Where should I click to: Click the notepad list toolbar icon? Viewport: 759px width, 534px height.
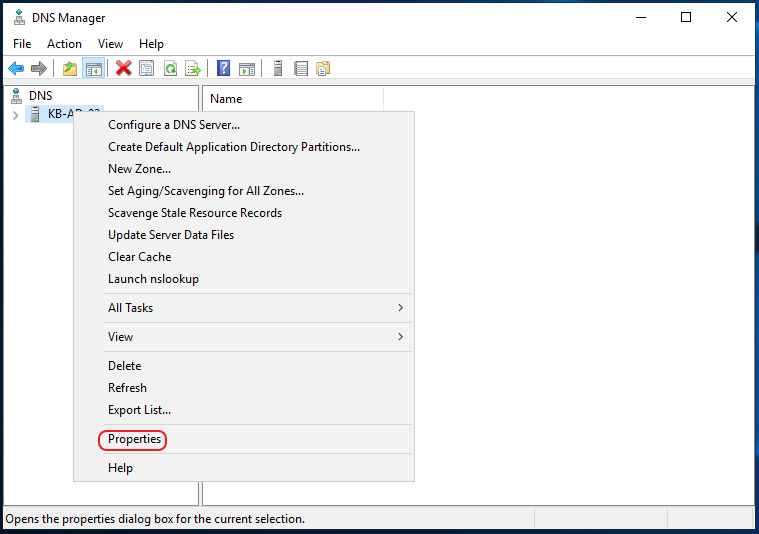301,69
